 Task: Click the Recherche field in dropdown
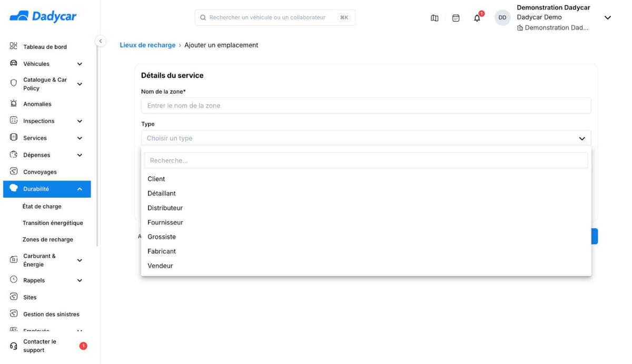coord(366,160)
